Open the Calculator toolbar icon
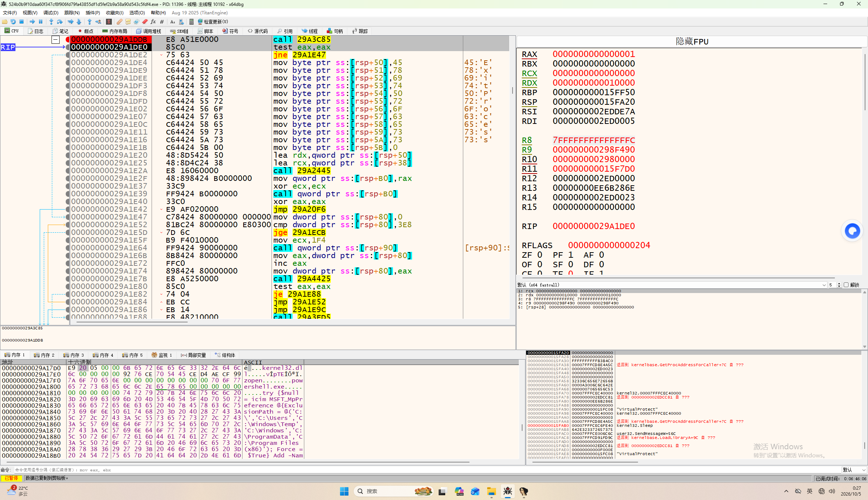868x500 pixels. pyautogui.click(x=192, y=22)
